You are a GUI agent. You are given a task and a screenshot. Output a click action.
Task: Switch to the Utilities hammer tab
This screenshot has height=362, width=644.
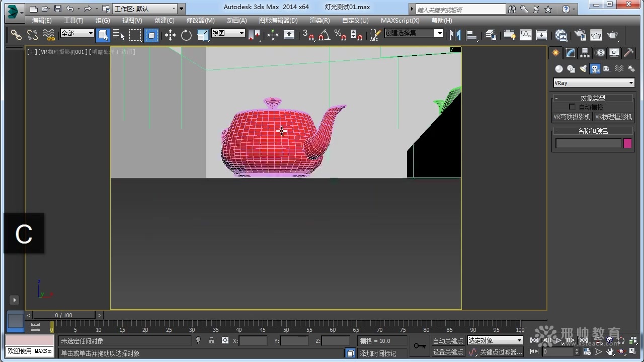click(x=629, y=53)
